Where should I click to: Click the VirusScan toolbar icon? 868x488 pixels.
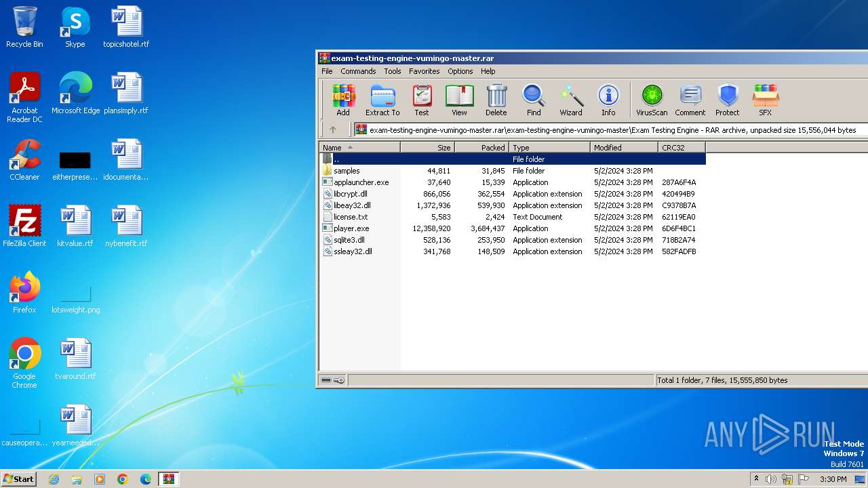click(x=652, y=100)
